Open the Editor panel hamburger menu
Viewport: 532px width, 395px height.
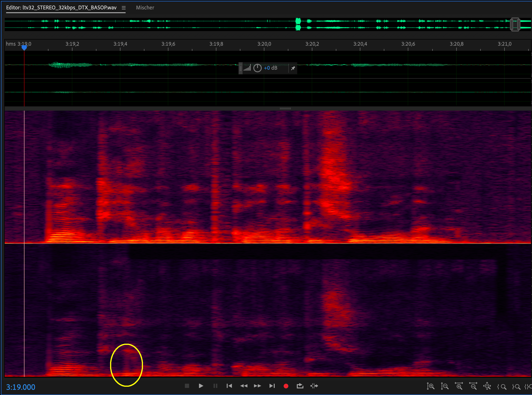point(123,8)
